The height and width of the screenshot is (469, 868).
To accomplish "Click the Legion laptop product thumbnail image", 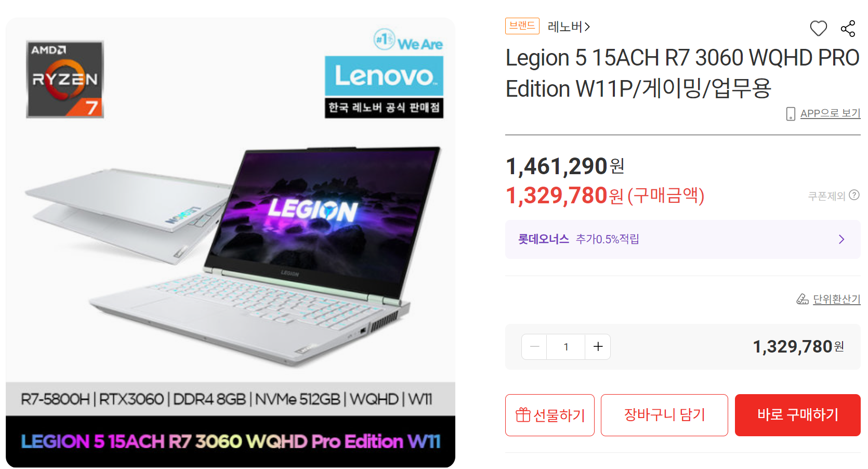I will [x=230, y=243].
